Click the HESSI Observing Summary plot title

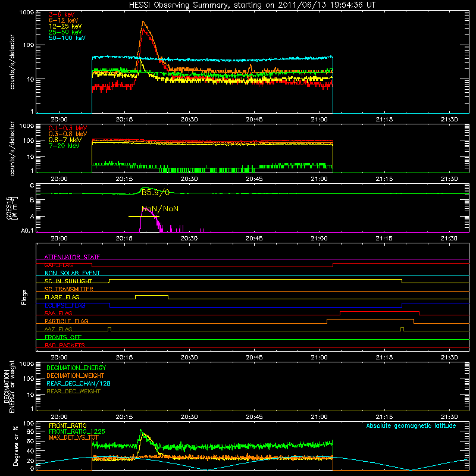(x=252, y=5)
